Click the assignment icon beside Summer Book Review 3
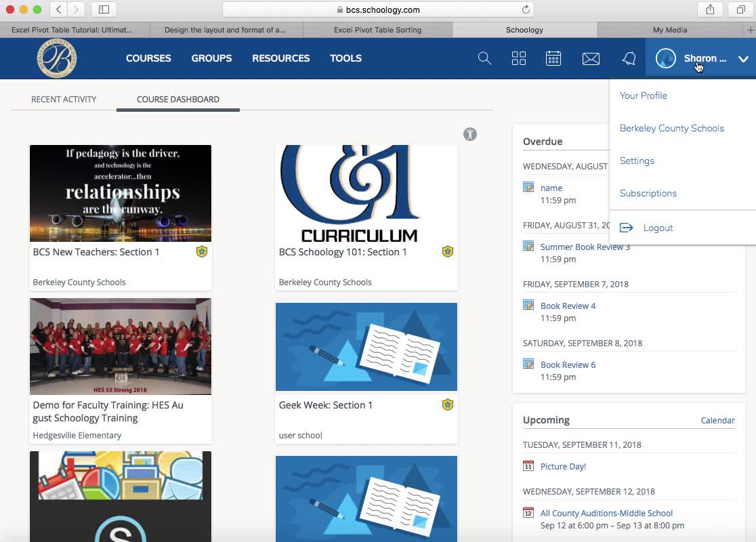The width and height of the screenshot is (756, 542). (528, 246)
